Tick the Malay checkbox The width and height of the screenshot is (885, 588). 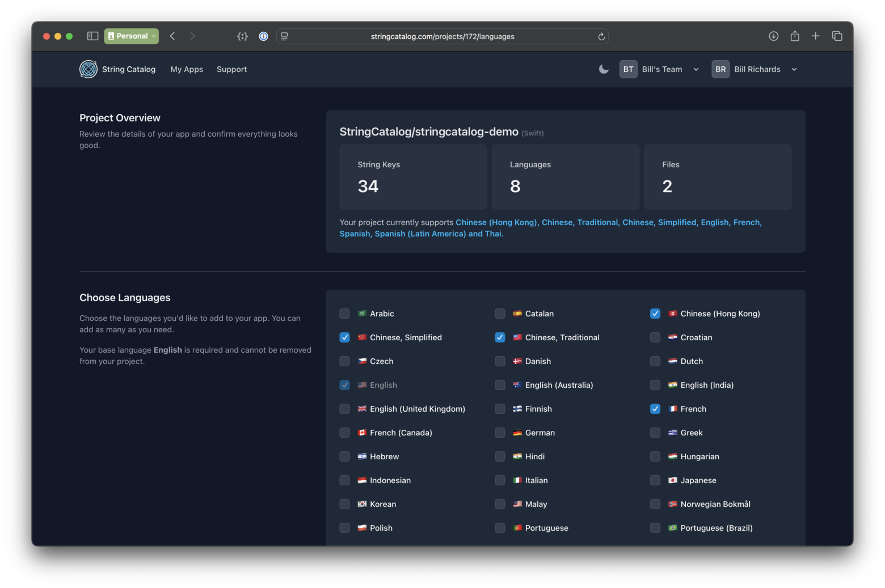click(x=500, y=504)
